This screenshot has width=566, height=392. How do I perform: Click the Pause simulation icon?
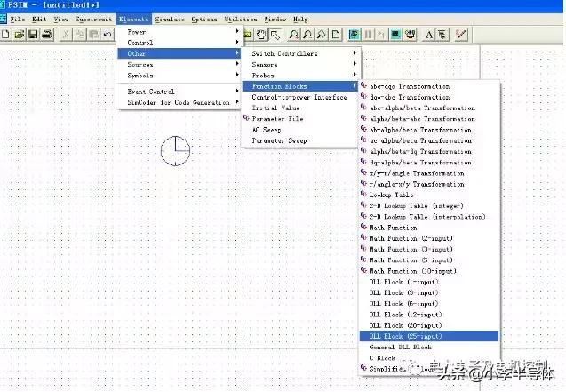(368, 35)
